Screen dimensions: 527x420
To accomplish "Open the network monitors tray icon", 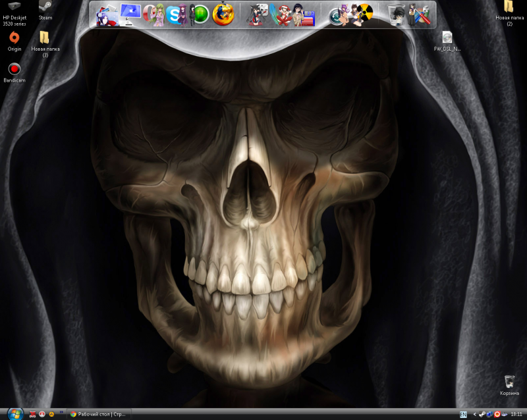I will [x=489, y=415].
